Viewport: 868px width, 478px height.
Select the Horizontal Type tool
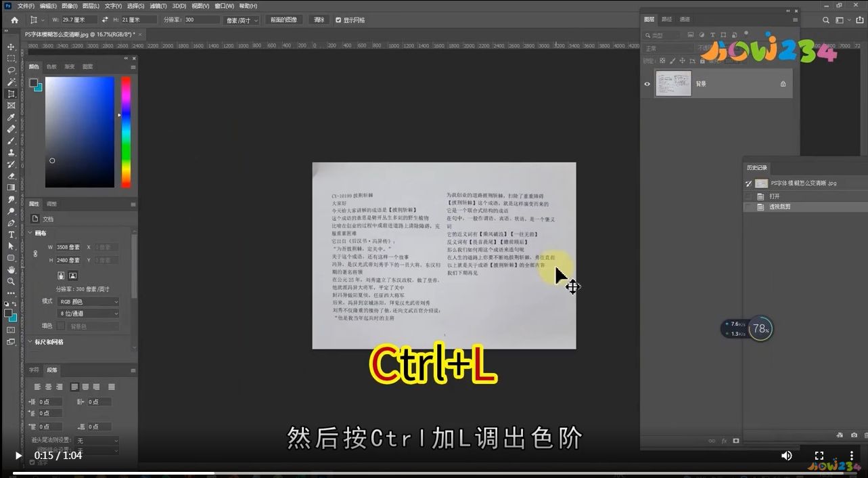pyautogui.click(x=11, y=234)
